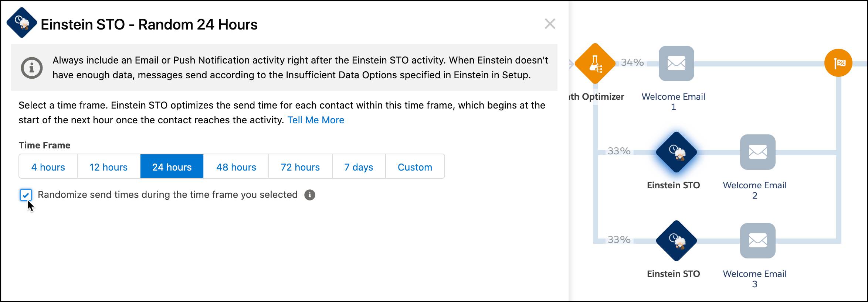Click the Tell Me More link

click(x=316, y=120)
